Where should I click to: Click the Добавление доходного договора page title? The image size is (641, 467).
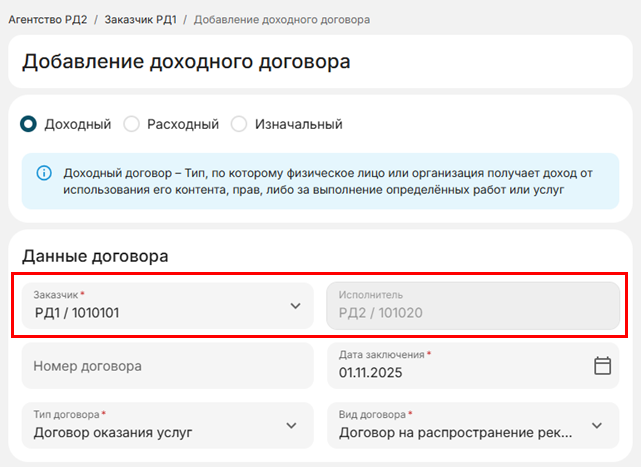click(186, 62)
